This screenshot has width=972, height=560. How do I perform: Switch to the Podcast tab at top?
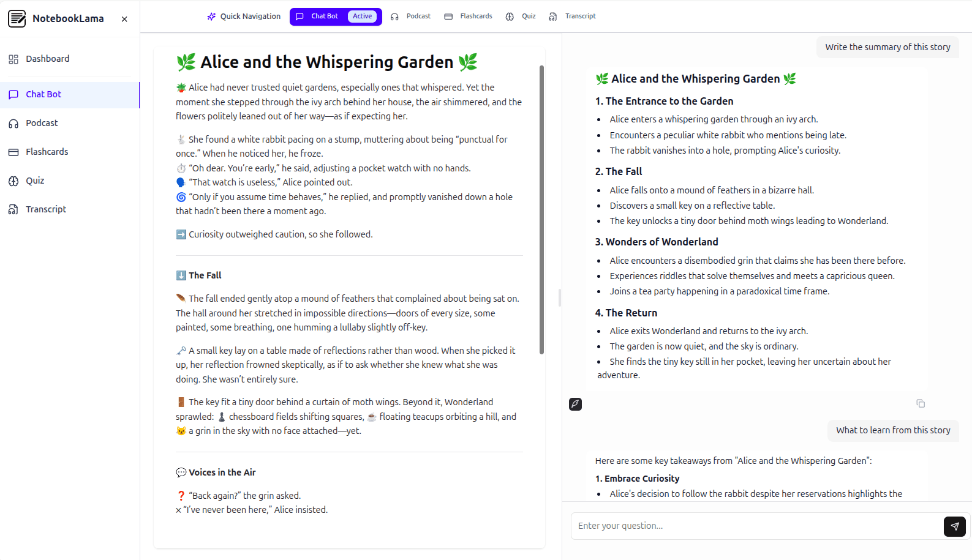click(411, 17)
